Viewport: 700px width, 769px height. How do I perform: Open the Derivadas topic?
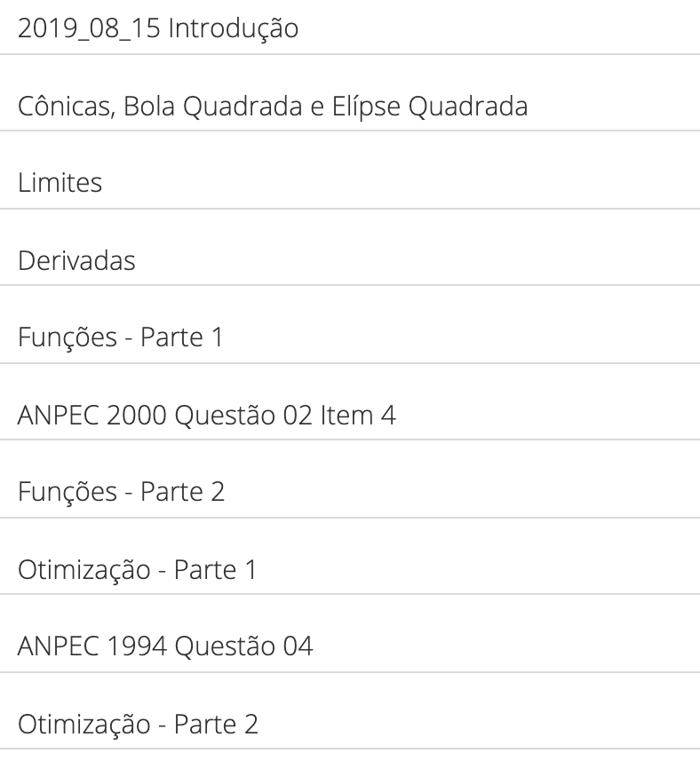point(350,260)
